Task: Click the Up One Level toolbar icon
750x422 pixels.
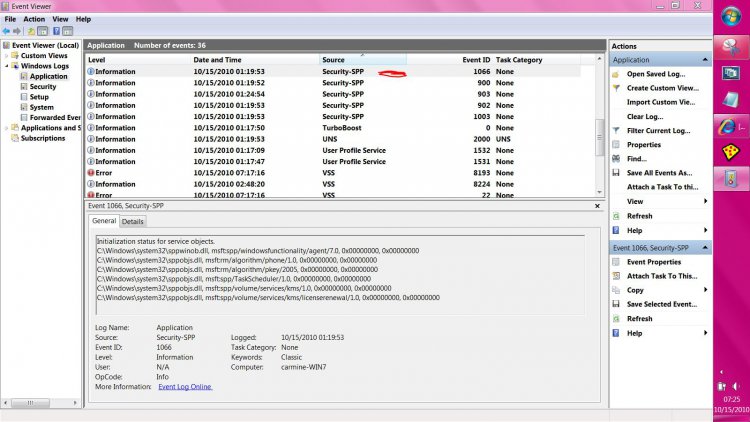Action: tap(31, 31)
